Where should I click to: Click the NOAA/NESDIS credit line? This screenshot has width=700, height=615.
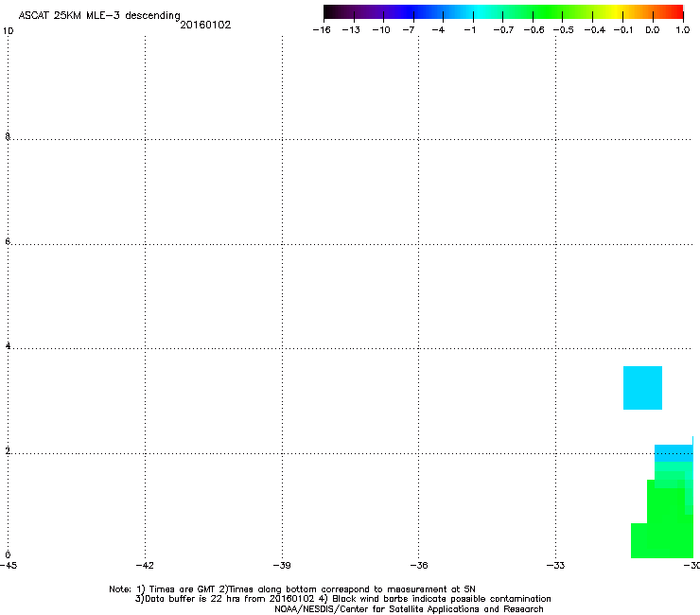coord(409,609)
